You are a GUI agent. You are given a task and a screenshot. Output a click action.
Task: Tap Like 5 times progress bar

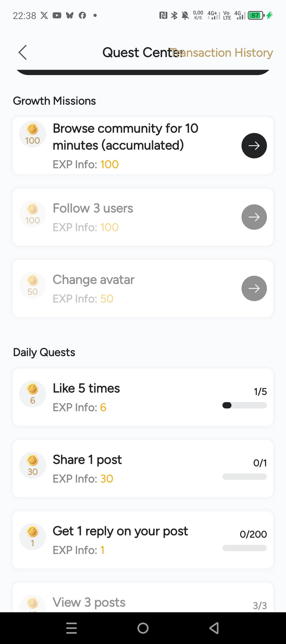pyautogui.click(x=244, y=405)
